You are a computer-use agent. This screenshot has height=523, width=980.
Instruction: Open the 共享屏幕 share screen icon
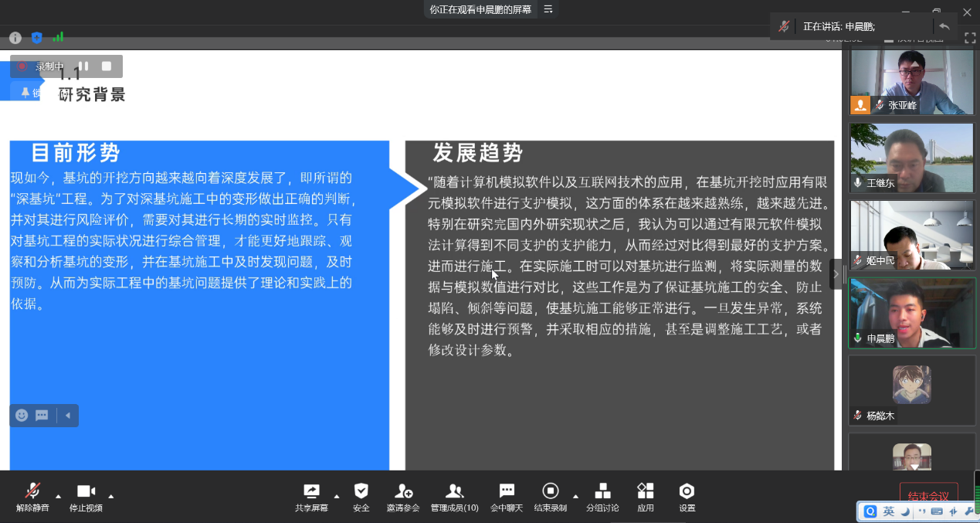click(x=311, y=491)
